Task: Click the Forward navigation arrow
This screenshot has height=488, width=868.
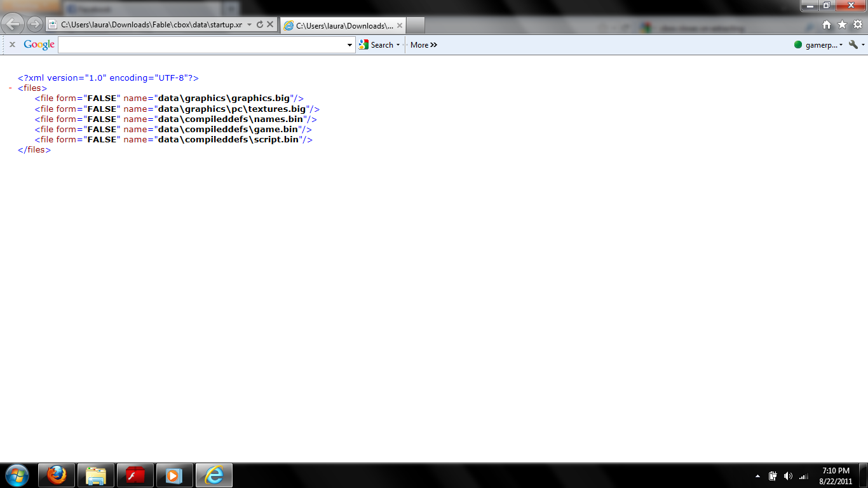Action: (x=34, y=25)
